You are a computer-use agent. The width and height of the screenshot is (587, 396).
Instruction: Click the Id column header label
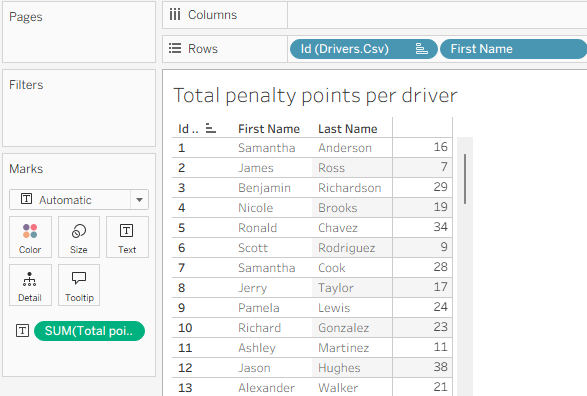coord(188,129)
